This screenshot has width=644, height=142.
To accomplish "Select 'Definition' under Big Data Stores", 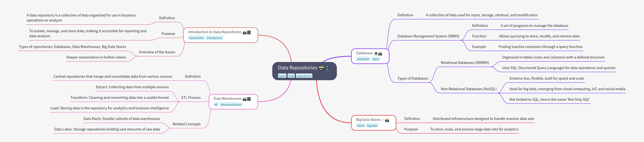I will click(x=412, y=119).
